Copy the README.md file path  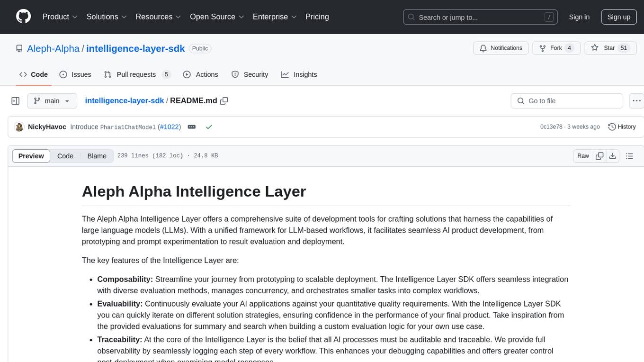224,101
